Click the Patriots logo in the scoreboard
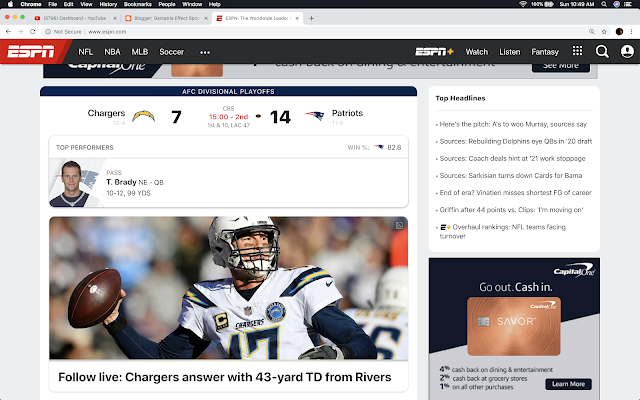Screen dimensions: 640x400 pos(314,116)
